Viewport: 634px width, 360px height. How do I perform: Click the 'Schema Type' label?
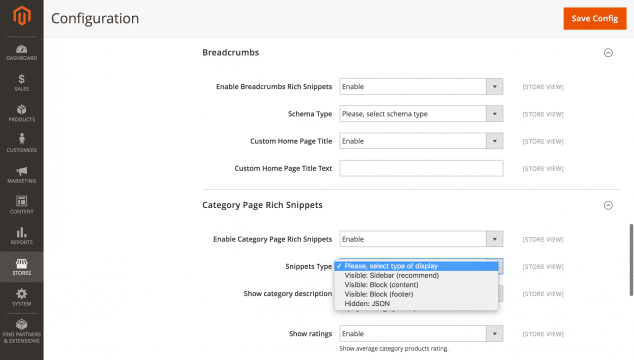(310, 114)
